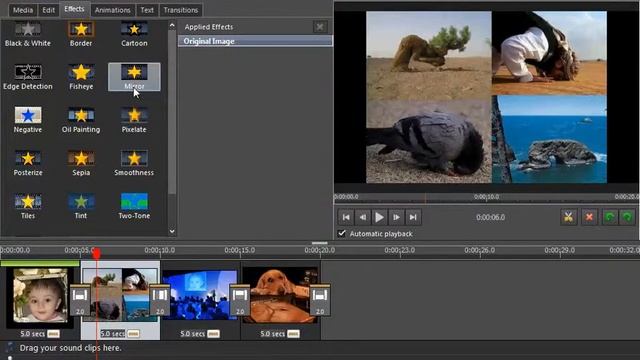Apply the Mirror effect

[x=134, y=77]
